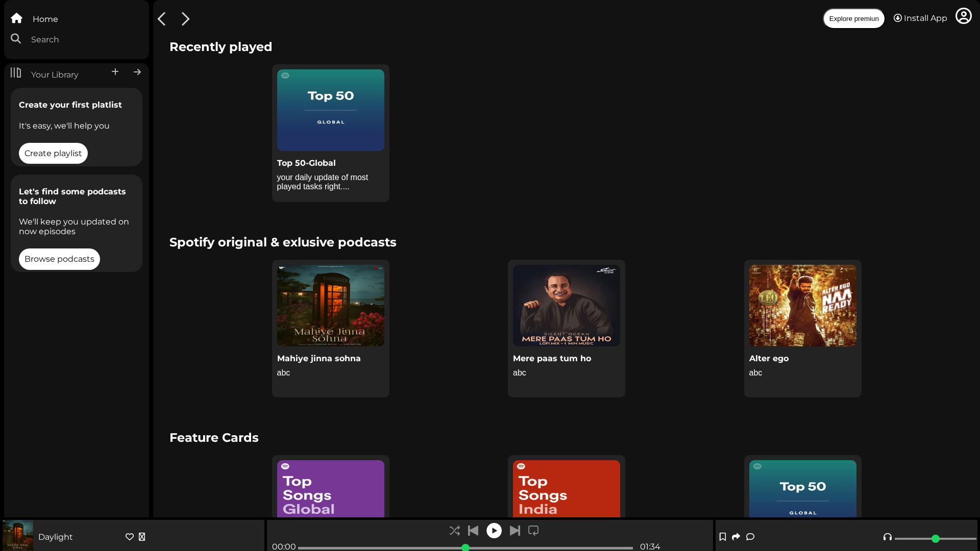This screenshot has width=980, height=551.
Task: Click the Install App download icon
Action: [898, 18]
